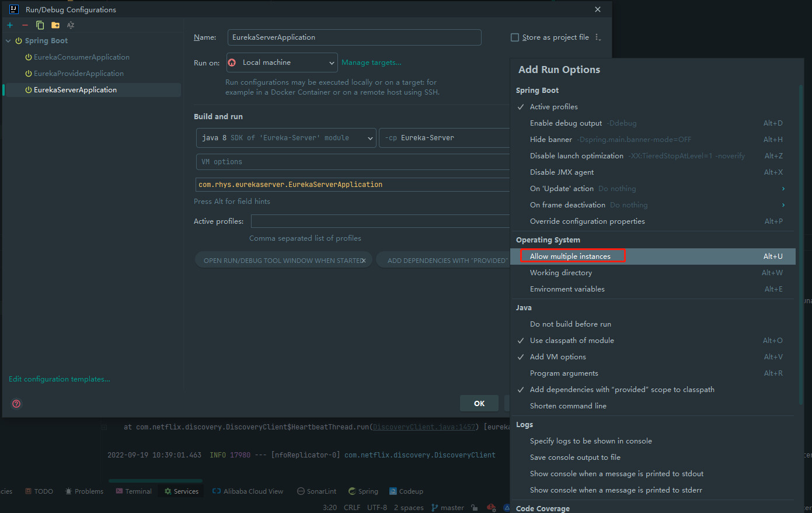Open the Terminal tool window
This screenshot has height=513, width=812.
134,491
